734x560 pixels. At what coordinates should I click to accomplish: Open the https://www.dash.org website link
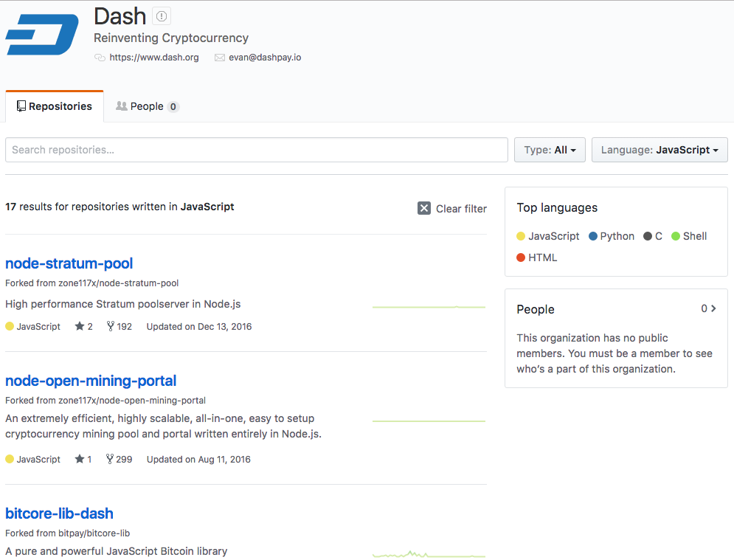(x=154, y=58)
